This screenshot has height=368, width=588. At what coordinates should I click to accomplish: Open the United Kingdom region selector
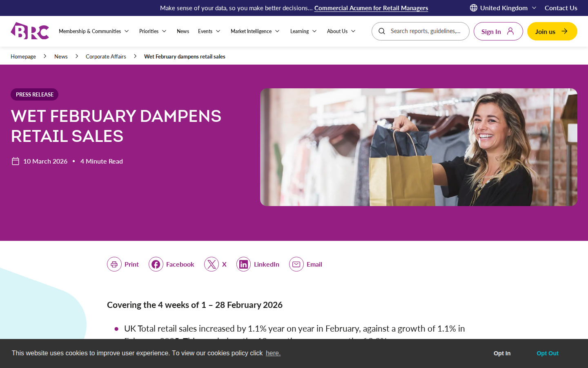pos(503,8)
